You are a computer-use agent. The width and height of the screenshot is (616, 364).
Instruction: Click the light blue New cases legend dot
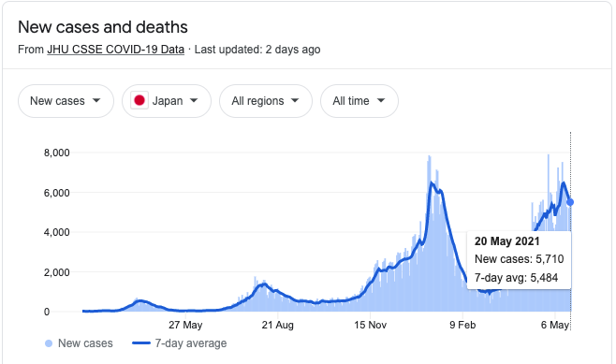[x=49, y=343]
